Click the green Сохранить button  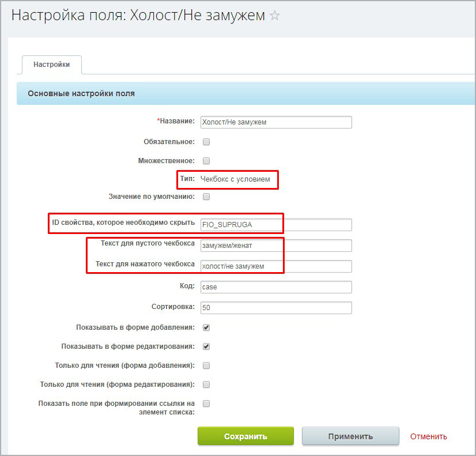pyautogui.click(x=245, y=436)
